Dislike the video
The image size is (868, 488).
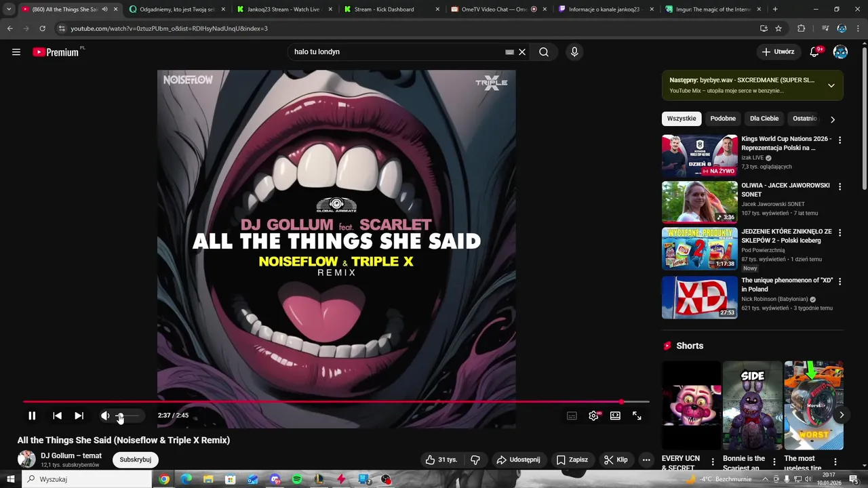click(x=475, y=460)
